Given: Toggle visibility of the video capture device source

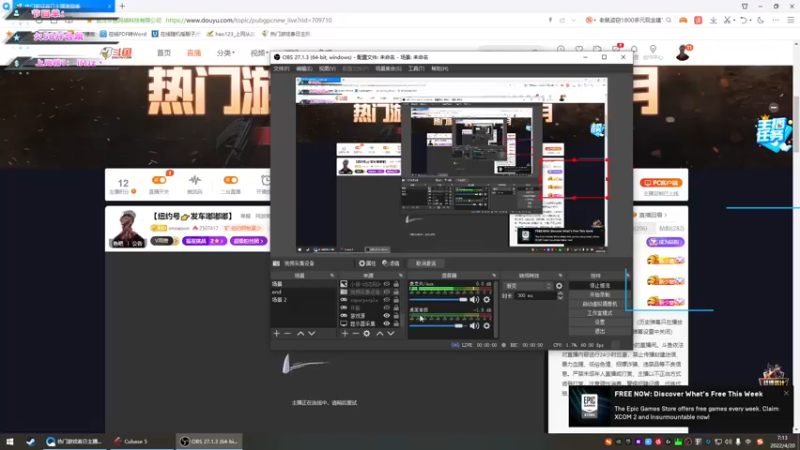Looking at the screenshot, I should [387, 292].
